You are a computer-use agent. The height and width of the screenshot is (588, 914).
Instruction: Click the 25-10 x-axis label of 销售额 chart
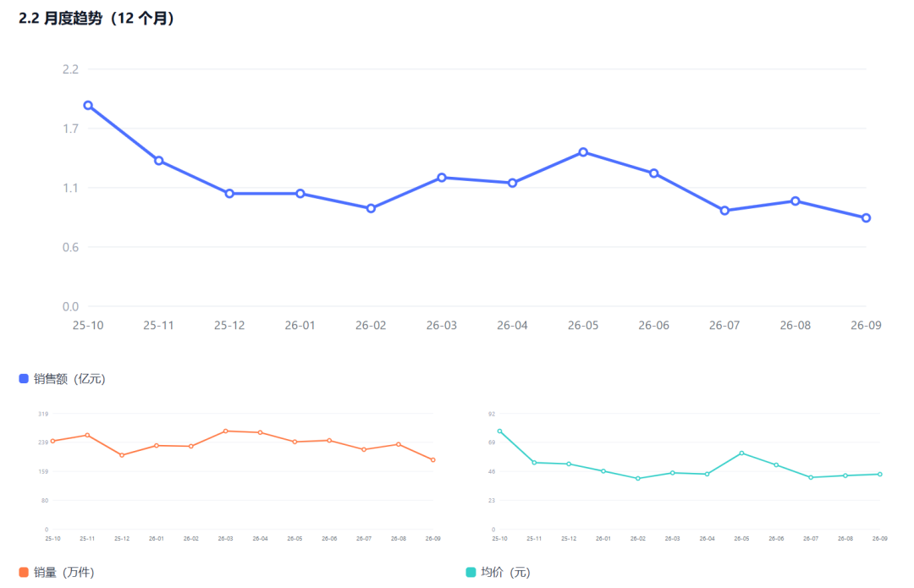point(88,325)
